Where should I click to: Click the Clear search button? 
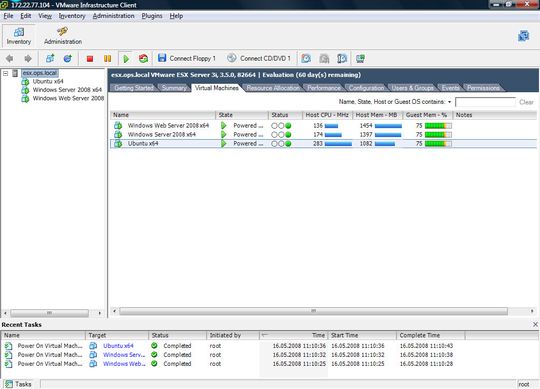click(x=526, y=102)
